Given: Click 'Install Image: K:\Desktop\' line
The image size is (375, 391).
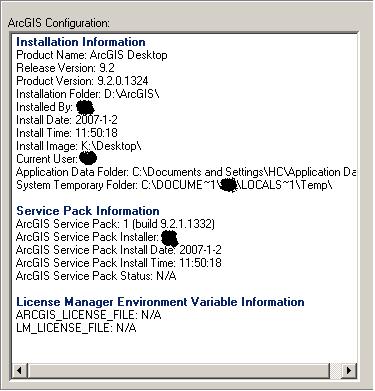Looking at the screenshot, I should click(79, 146).
